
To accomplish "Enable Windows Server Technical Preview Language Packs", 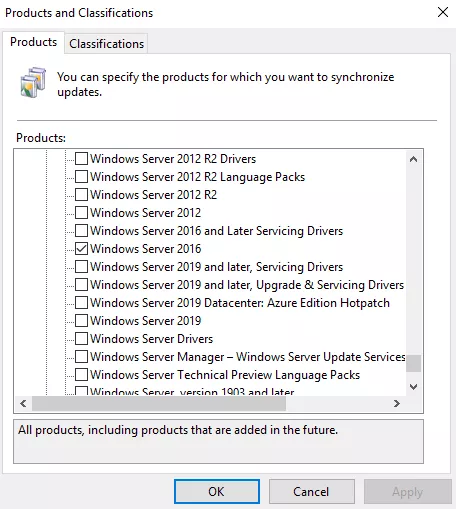I will [x=81, y=375].
